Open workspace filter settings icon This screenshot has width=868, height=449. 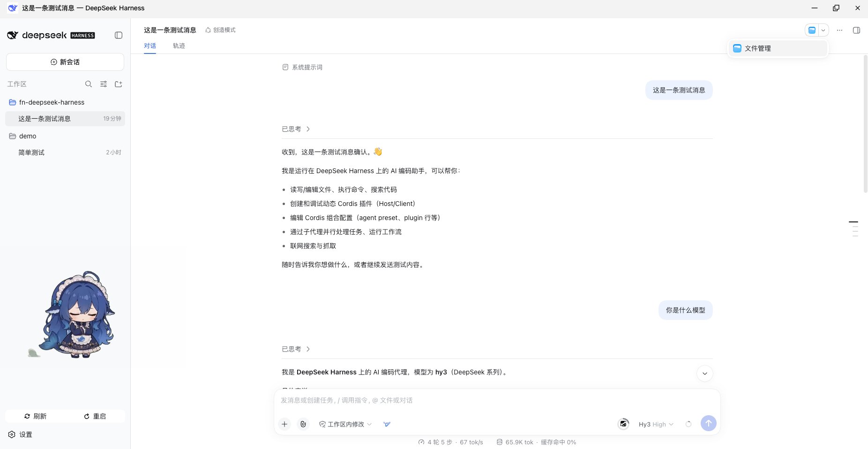tap(104, 84)
